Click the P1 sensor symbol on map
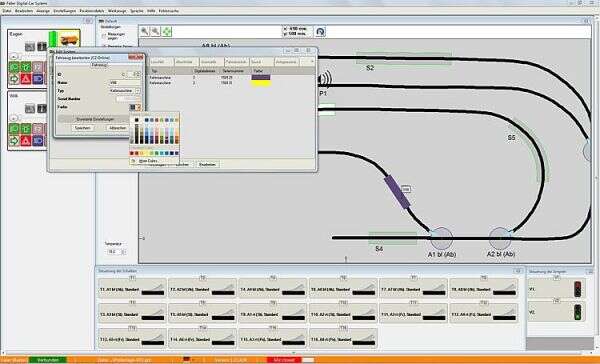The height and width of the screenshot is (364, 600). point(324,80)
